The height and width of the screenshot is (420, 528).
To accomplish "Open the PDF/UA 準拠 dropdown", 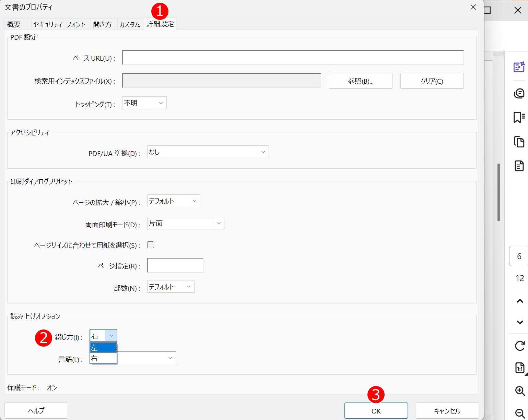I will pyautogui.click(x=208, y=152).
